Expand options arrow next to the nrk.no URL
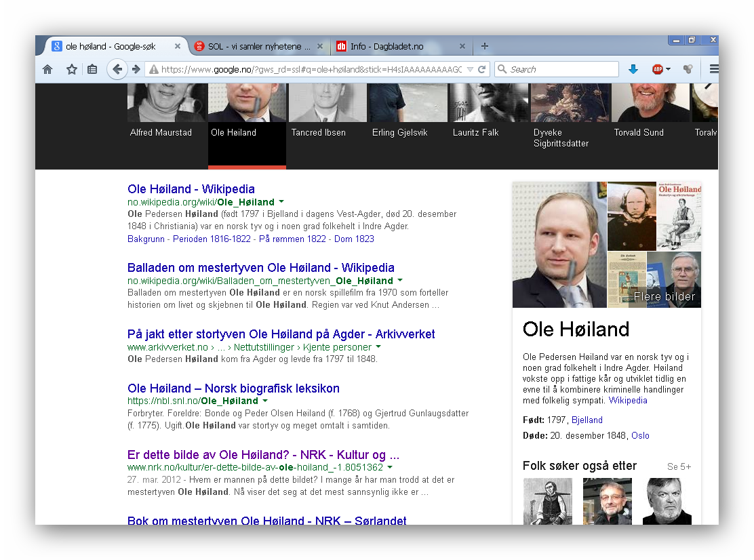 (x=390, y=466)
